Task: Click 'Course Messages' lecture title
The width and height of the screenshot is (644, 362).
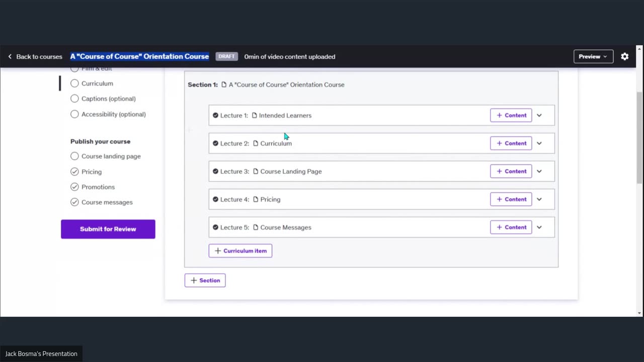Action: click(286, 227)
